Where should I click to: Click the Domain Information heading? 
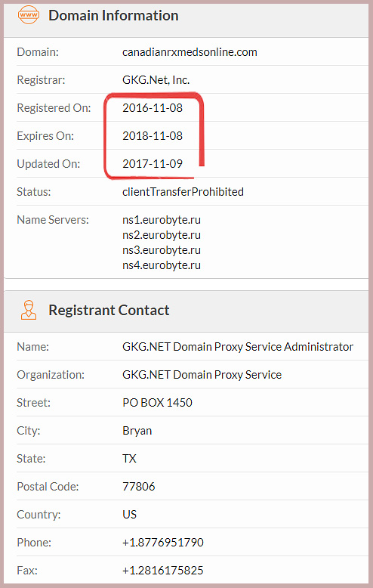(x=113, y=15)
